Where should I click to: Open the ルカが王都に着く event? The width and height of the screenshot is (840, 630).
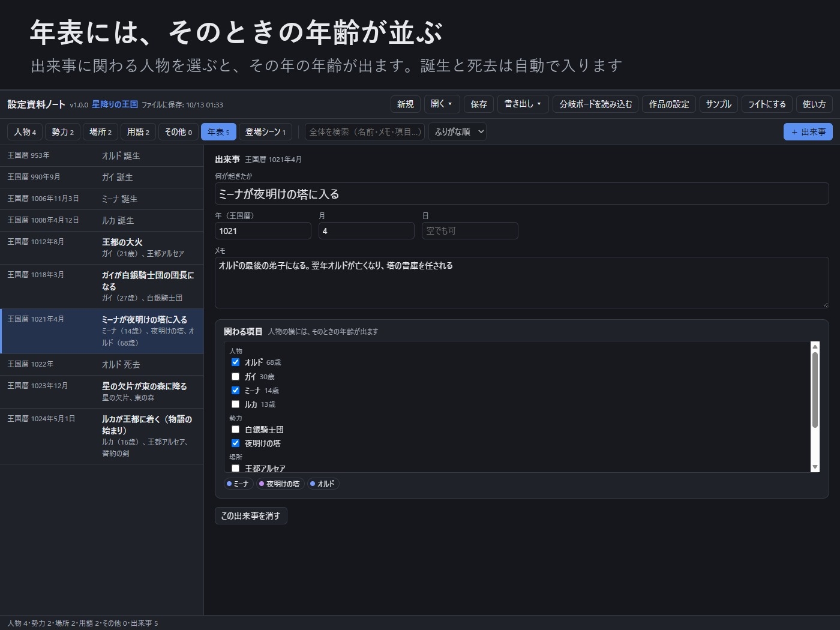[x=102, y=436]
